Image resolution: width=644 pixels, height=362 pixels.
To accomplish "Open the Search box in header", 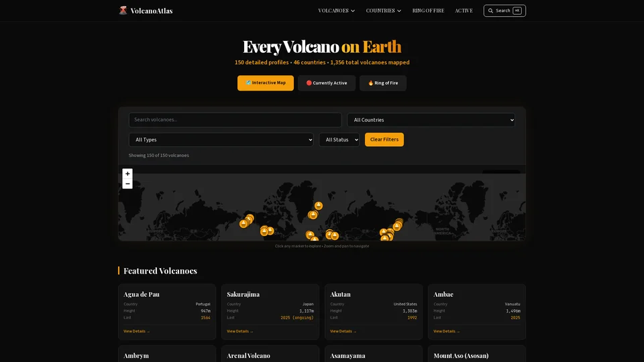I will tap(504, 11).
